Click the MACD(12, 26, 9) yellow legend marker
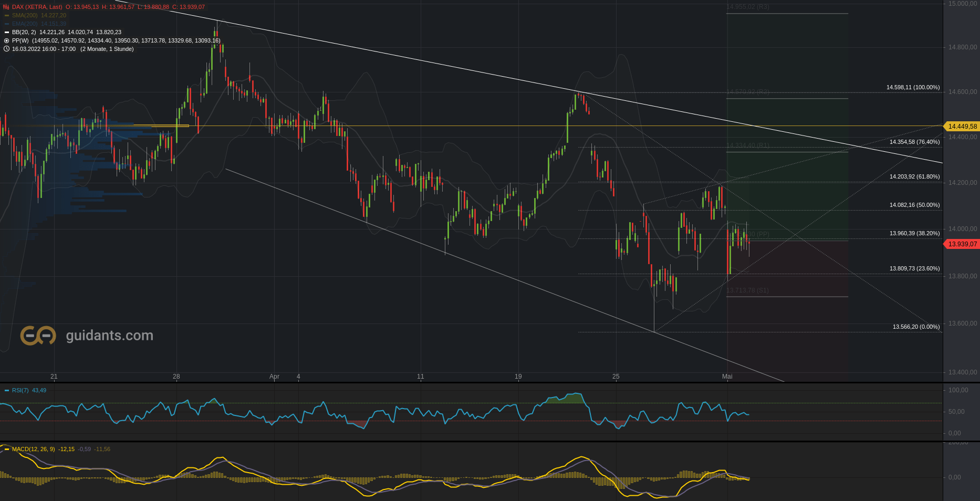 click(x=7, y=449)
